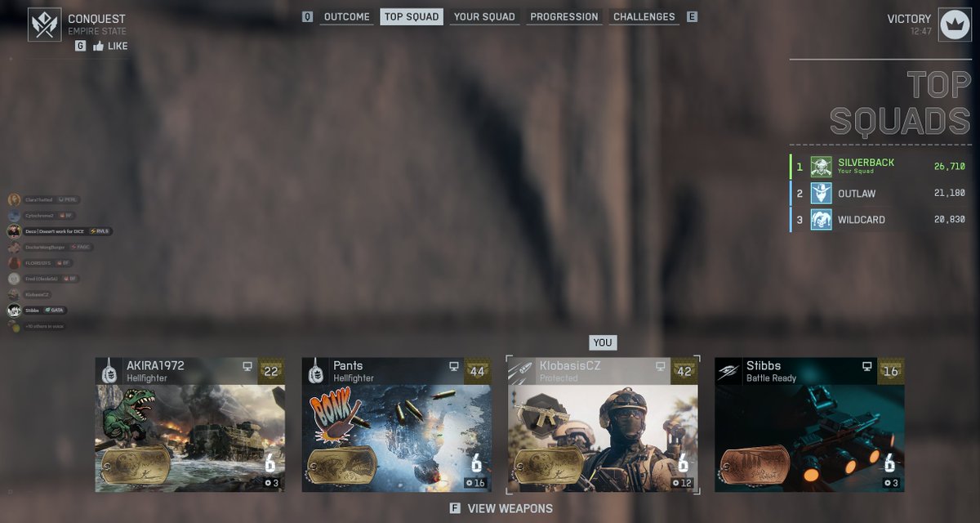Click AKIRA1972 class emblem icon

coord(109,372)
